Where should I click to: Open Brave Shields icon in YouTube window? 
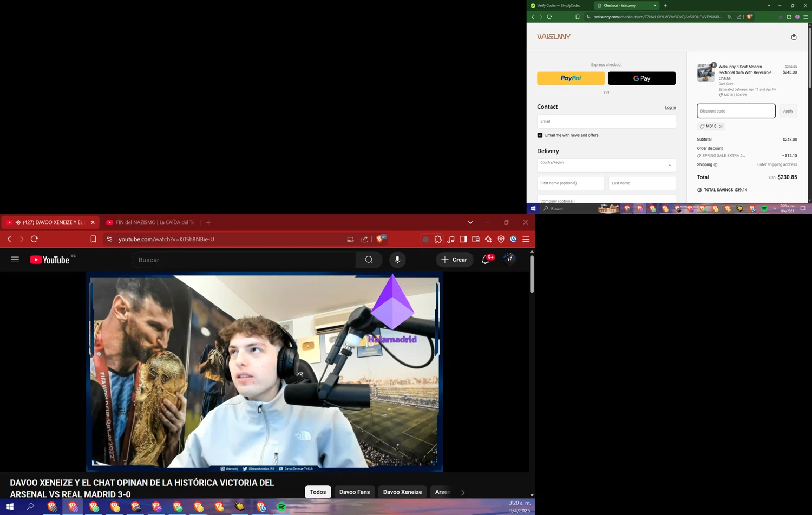[x=381, y=239]
